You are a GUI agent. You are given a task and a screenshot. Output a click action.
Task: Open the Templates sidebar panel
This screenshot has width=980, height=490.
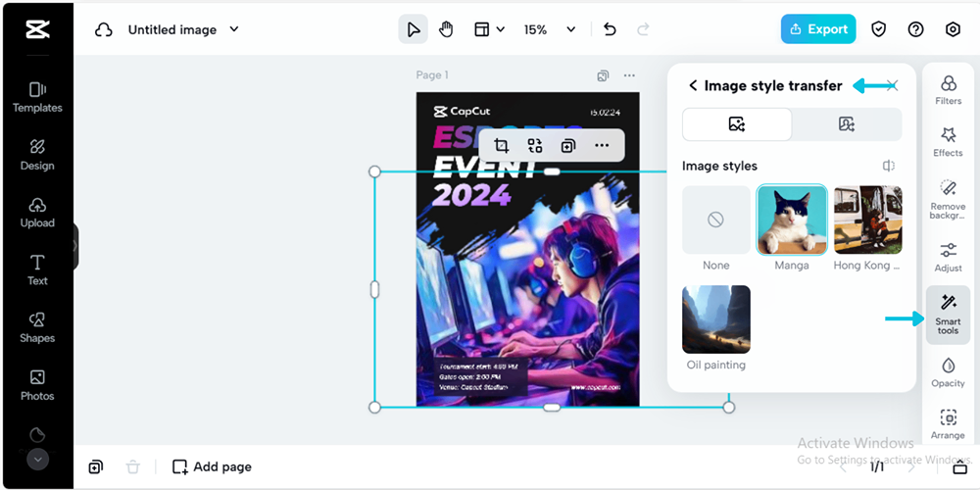tap(37, 97)
